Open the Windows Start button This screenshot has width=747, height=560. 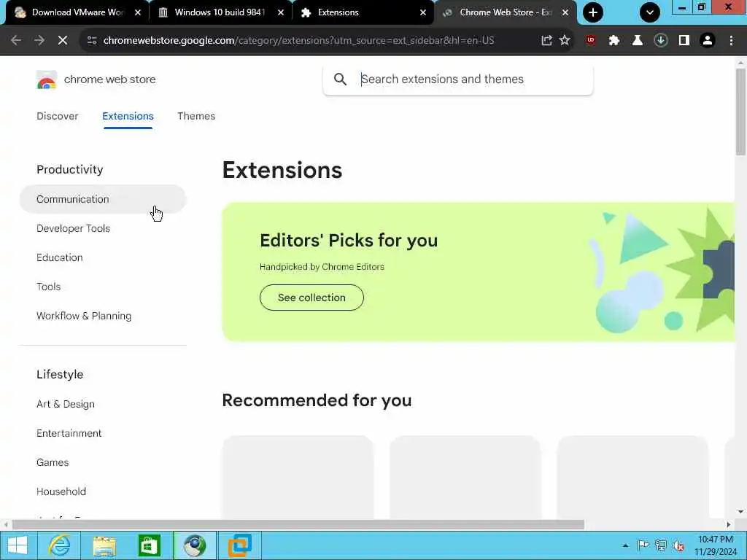coord(18,545)
